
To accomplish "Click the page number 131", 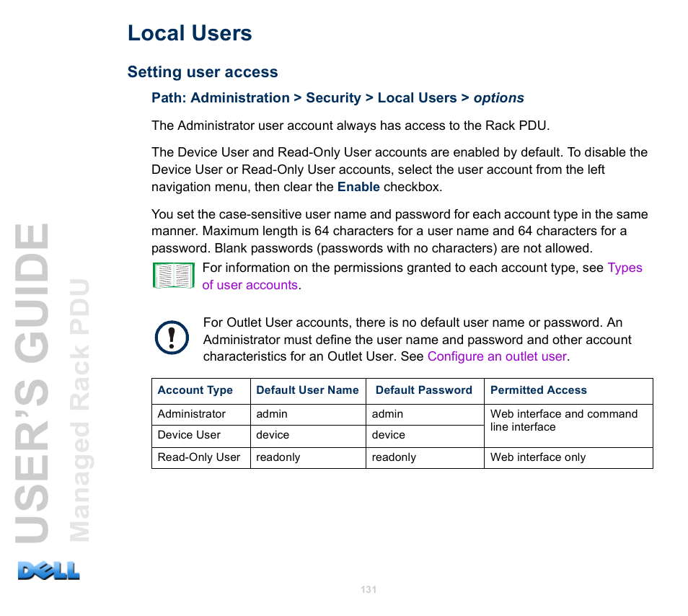I will pyautogui.click(x=369, y=589).
